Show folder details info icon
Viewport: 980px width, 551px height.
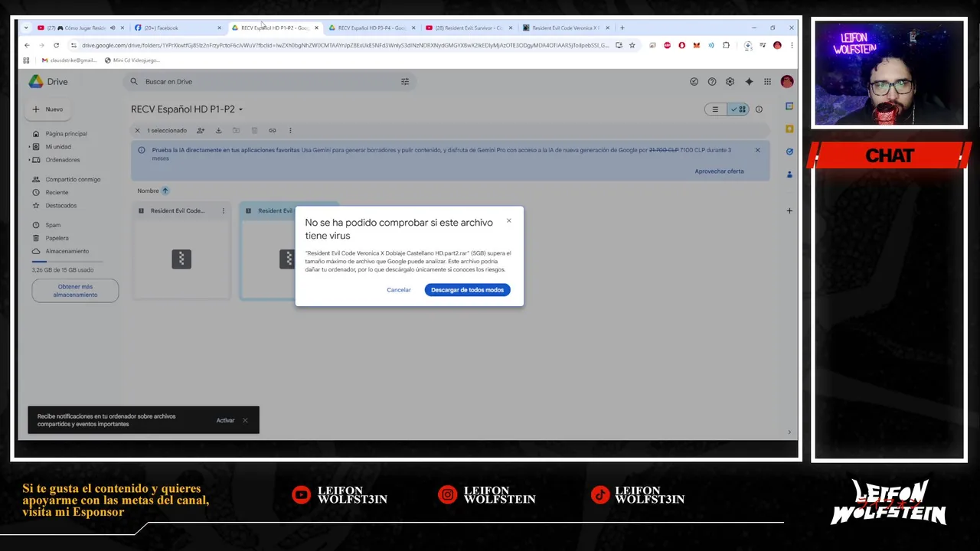pos(759,109)
